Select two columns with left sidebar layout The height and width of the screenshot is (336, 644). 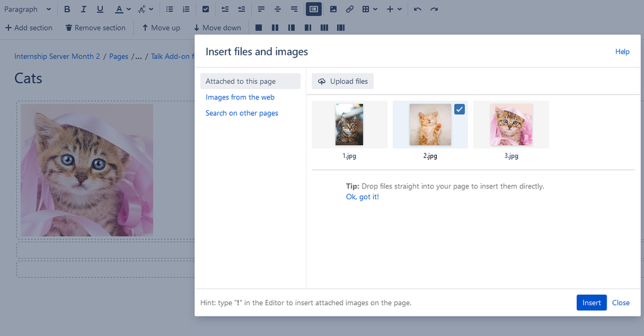pos(292,28)
